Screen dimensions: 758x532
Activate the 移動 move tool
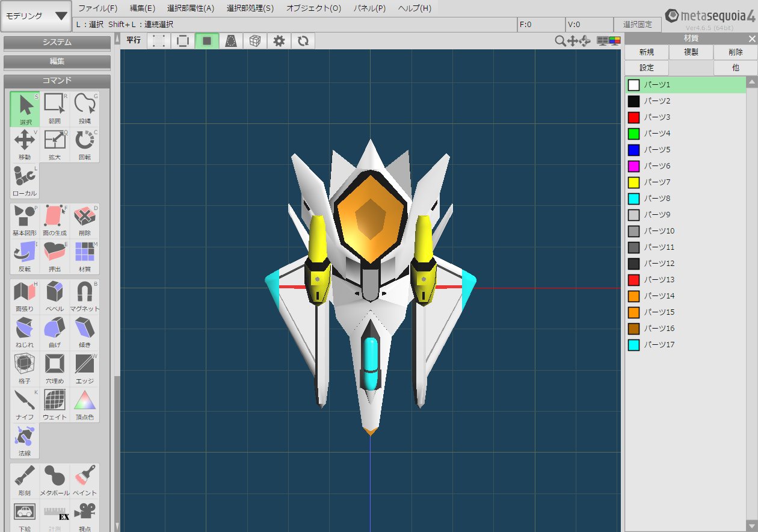click(25, 145)
